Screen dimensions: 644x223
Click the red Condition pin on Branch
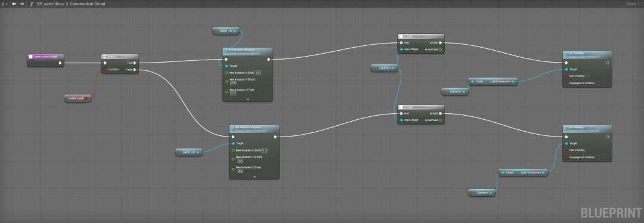[105, 69]
